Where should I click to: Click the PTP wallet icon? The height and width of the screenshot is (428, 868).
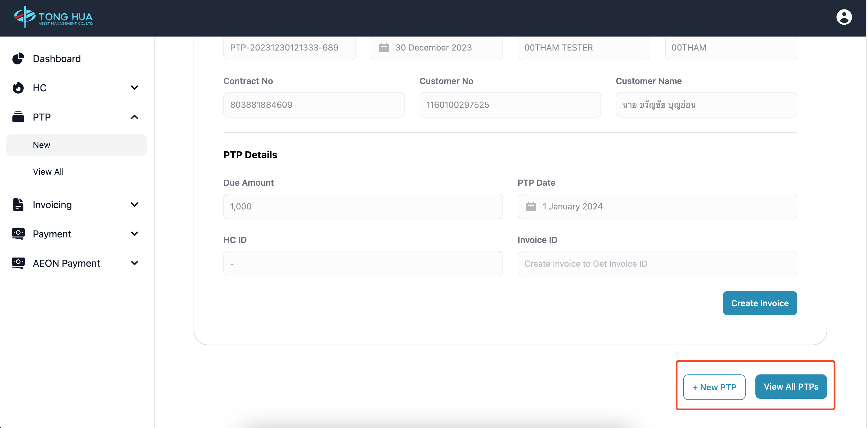(18, 117)
